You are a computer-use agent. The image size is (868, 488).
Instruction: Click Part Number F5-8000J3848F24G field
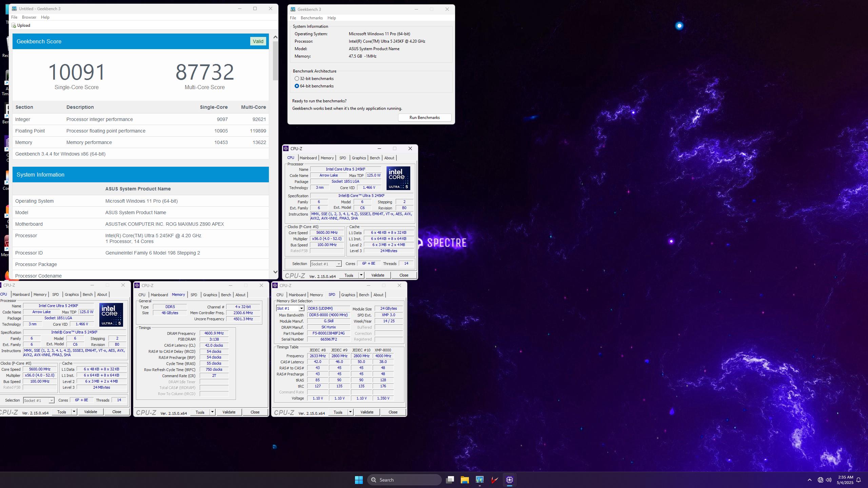pyautogui.click(x=329, y=333)
